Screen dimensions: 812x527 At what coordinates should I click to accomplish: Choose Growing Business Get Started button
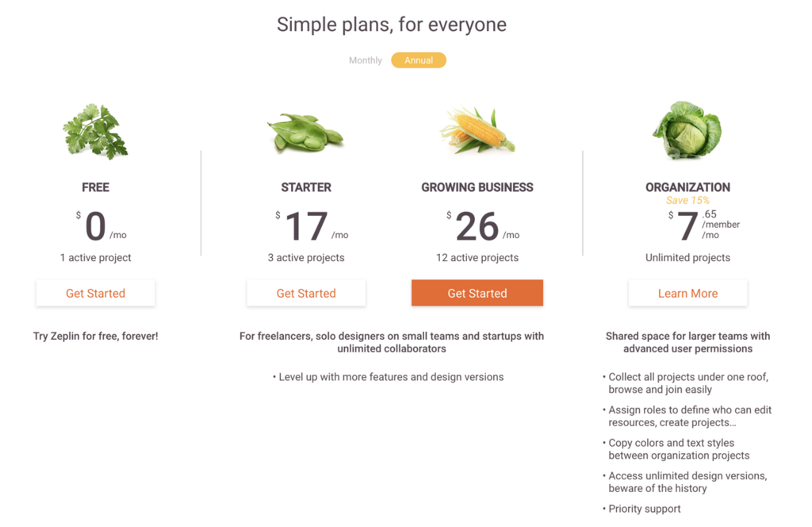click(477, 293)
